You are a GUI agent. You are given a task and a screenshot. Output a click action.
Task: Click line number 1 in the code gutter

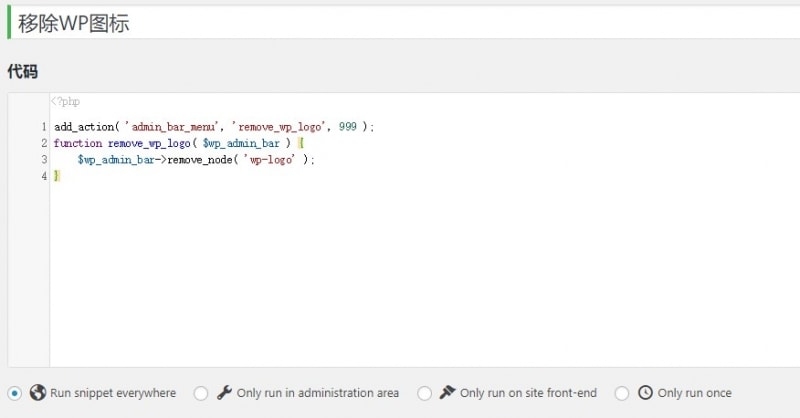(x=44, y=127)
